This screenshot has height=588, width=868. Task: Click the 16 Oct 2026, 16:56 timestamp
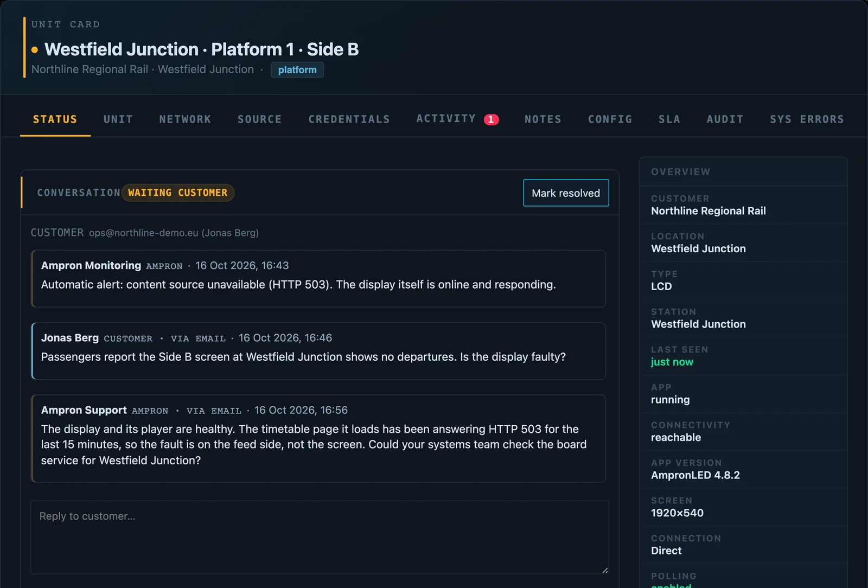click(x=301, y=410)
